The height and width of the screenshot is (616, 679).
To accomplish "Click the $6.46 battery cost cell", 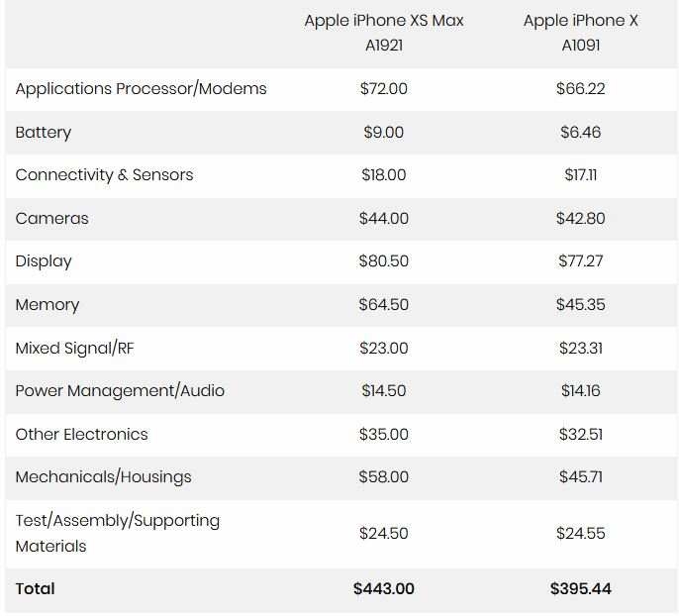I will click(x=580, y=132).
